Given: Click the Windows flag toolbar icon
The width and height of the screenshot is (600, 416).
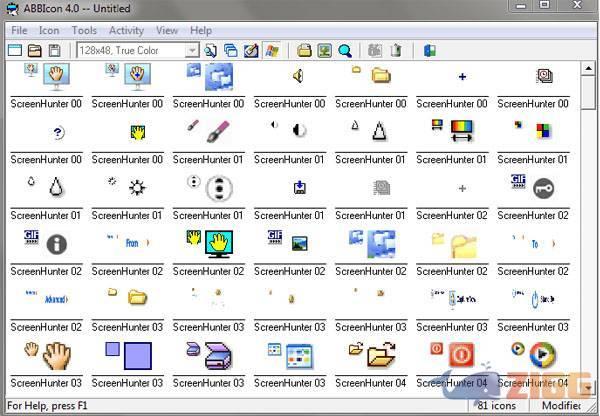Looking at the screenshot, I should [x=271, y=50].
